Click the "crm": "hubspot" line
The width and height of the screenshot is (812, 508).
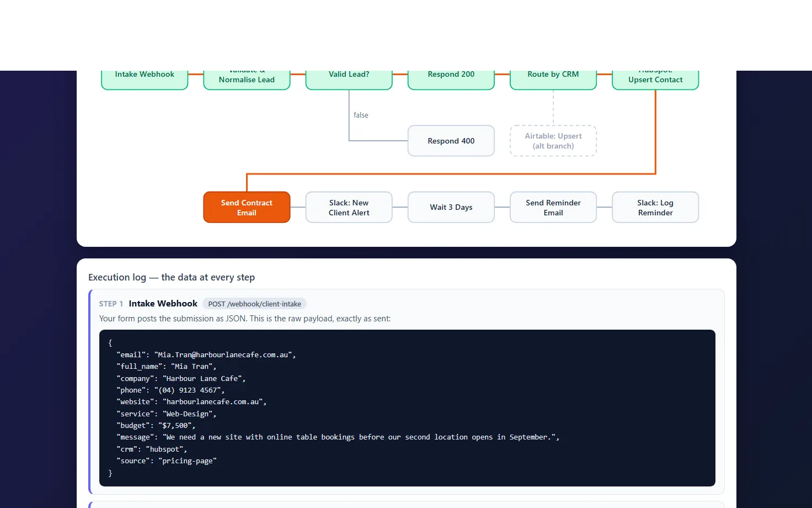point(152,449)
